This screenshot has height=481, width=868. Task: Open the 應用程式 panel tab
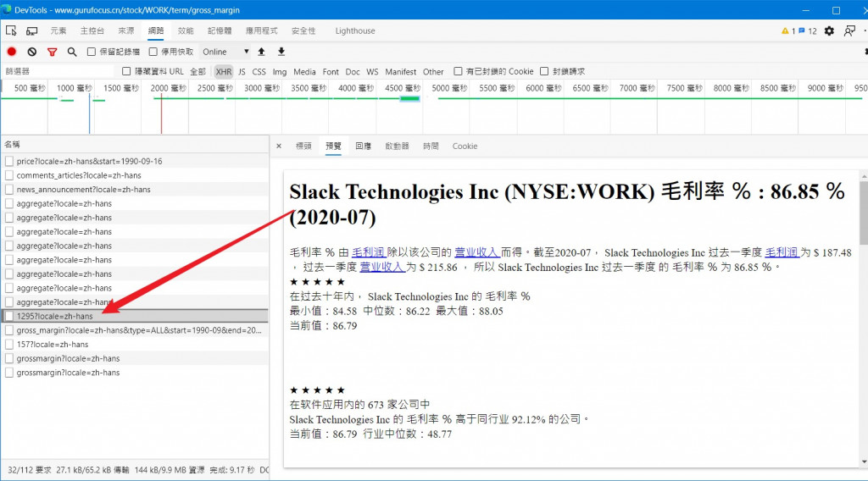tap(261, 31)
